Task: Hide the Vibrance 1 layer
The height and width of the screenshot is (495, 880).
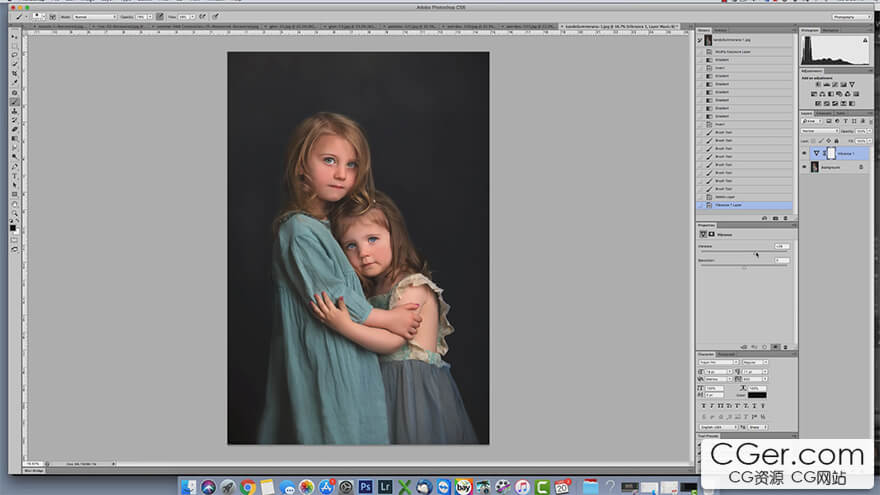Action: pyautogui.click(x=804, y=153)
